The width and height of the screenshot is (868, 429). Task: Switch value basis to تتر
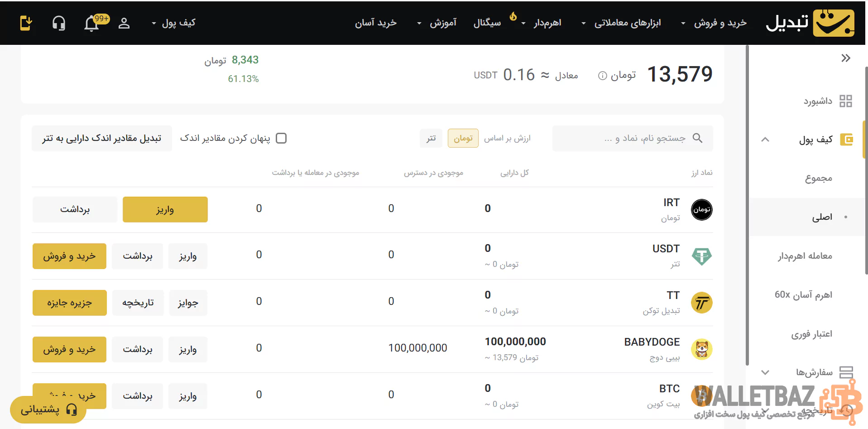(x=431, y=138)
